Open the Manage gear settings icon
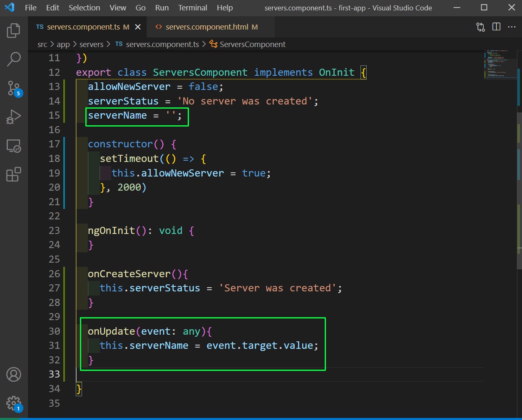Image resolution: width=522 pixels, height=420 pixels. (x=14, y=403)
